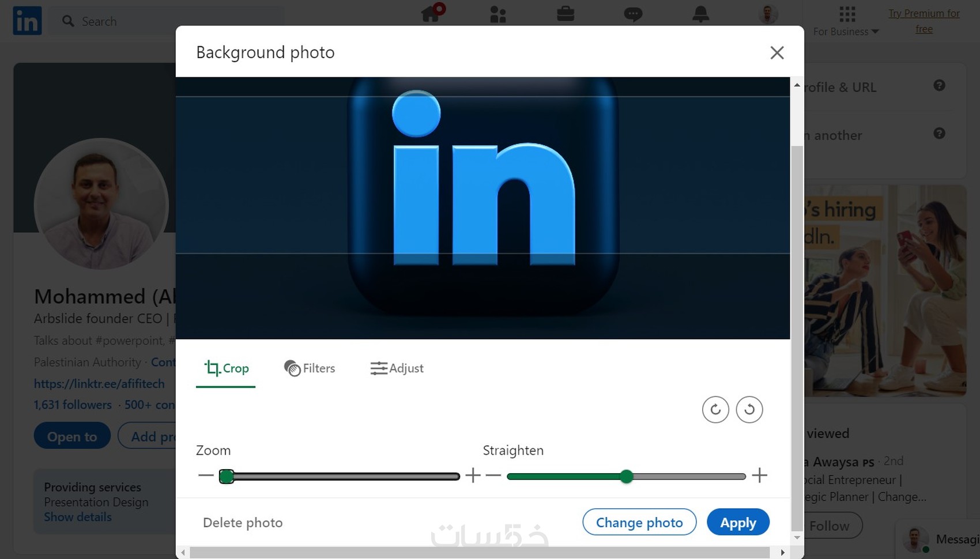Click the help icon beside profile & URL
Viewport: 980px width, 559px height.
coord(939,85)
